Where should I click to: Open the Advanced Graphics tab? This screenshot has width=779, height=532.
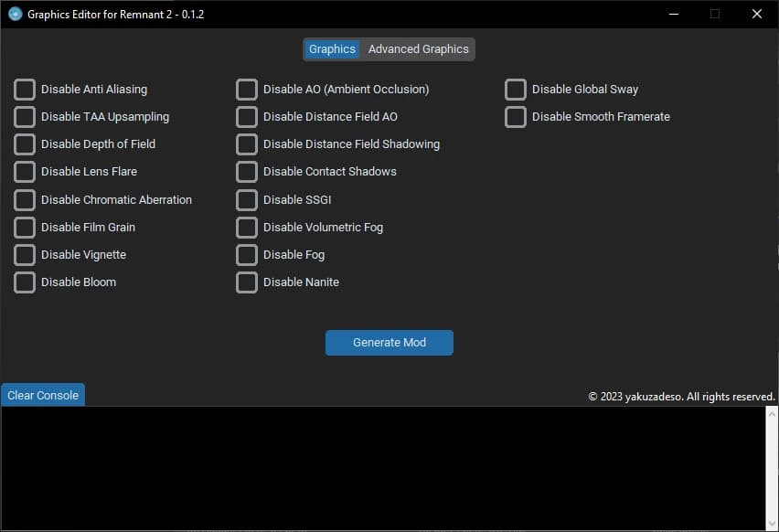(418, 49)
